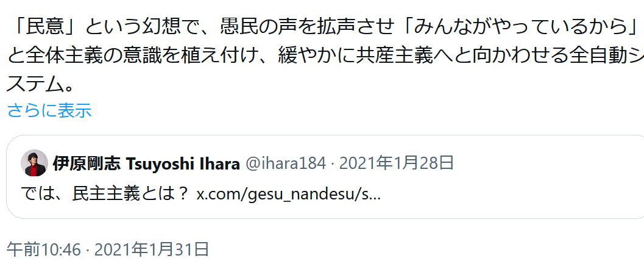Open Tsuyoshi Ihara's profile avatar
This screenshot has width=644, height=261.
click(x=34, y=163)
